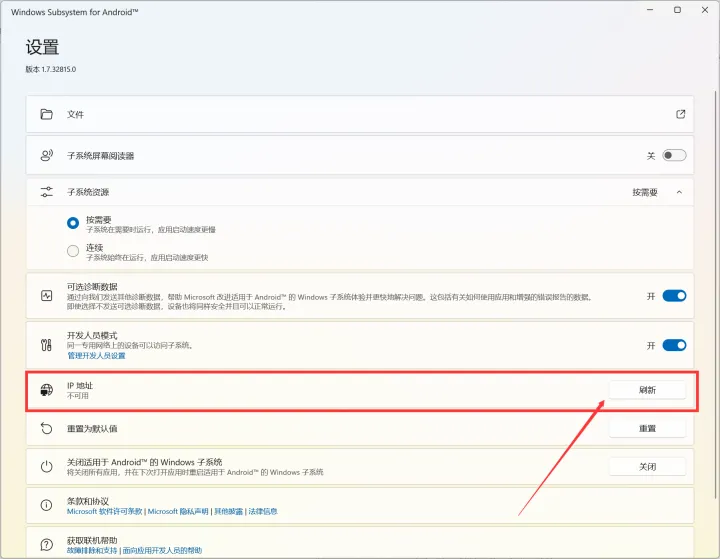720x559 pixels.
Task: Click the 开发人员模式 tools icon
Action: (46, 345)
